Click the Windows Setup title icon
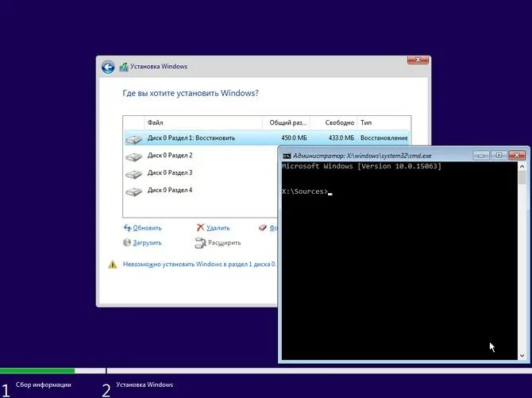The height and width of the screenshot is (398, 532). (x=124, y=67)
